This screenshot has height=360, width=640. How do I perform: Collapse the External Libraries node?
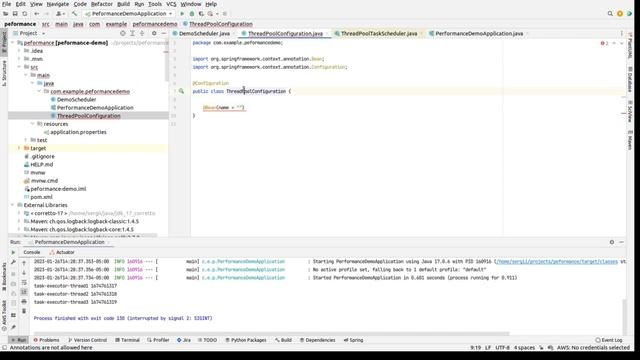click(13, 205)
